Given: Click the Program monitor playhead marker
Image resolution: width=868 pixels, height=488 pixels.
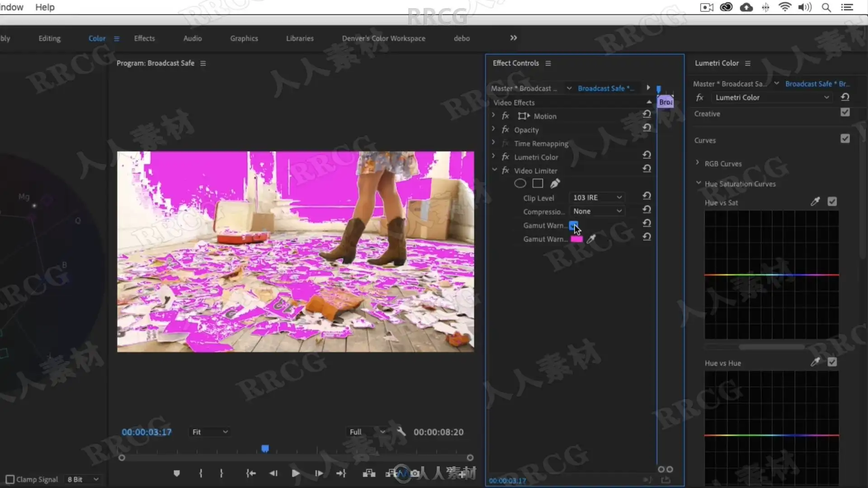Looking at the screenshot, I should point(265,448).
